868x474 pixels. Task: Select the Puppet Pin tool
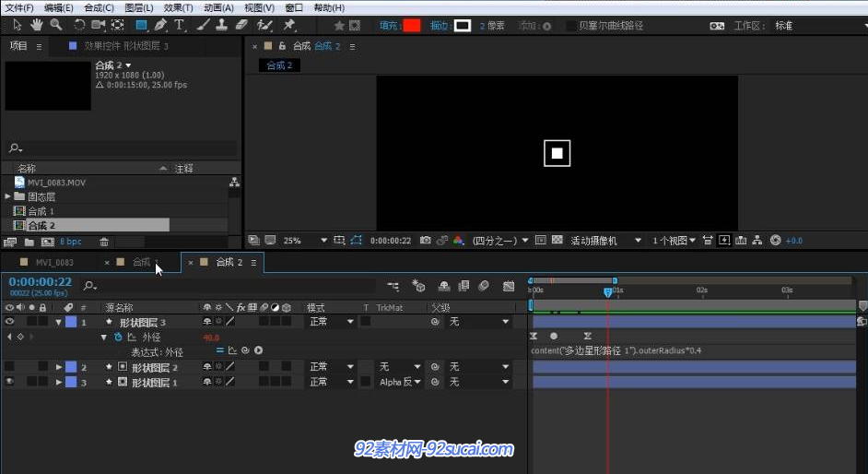pos(289,25)
